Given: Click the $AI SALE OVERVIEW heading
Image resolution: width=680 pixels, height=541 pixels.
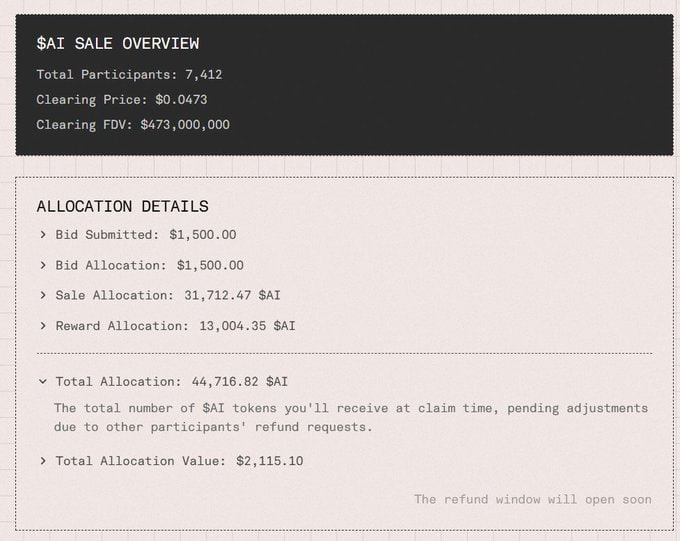Looking at the screenshot, I should tap(117, 44).
